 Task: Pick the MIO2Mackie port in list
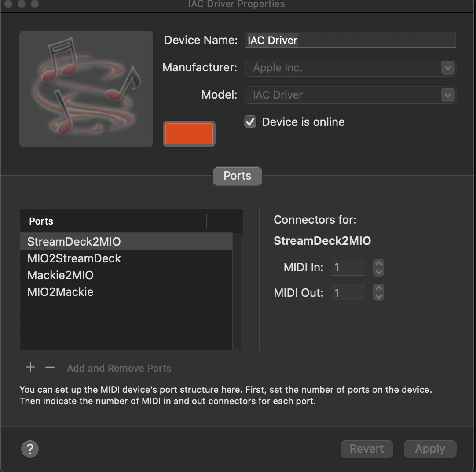pyautogui.click(x=60, y=292)
